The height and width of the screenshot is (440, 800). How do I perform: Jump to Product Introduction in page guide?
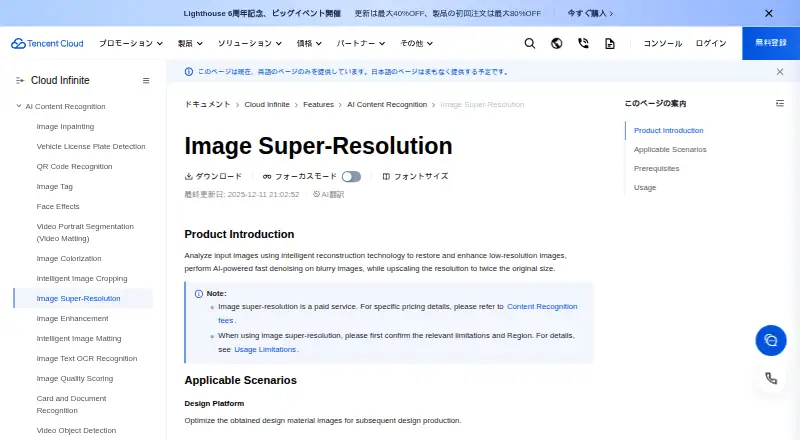pyautogui.click(x=668, y=131)
